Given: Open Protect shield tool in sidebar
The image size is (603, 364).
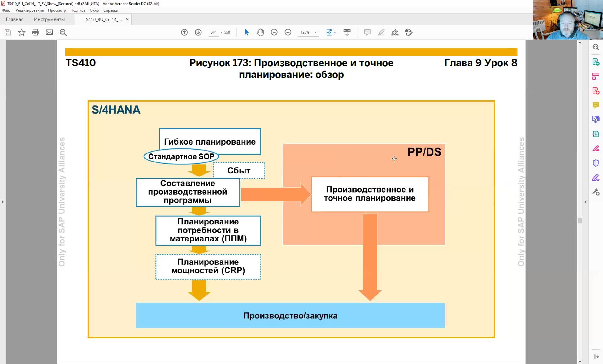Looking at the screenshot, I should click(x=596, y=163).
